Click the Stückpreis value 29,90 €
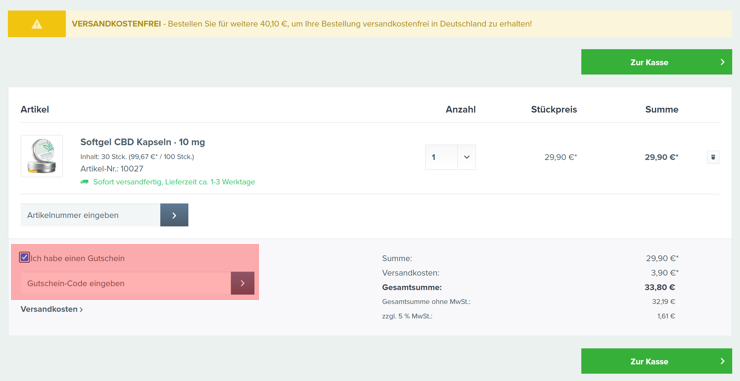The width and height of the screenshot is (740, 381). pyautogui.click(x=561, y=157)
